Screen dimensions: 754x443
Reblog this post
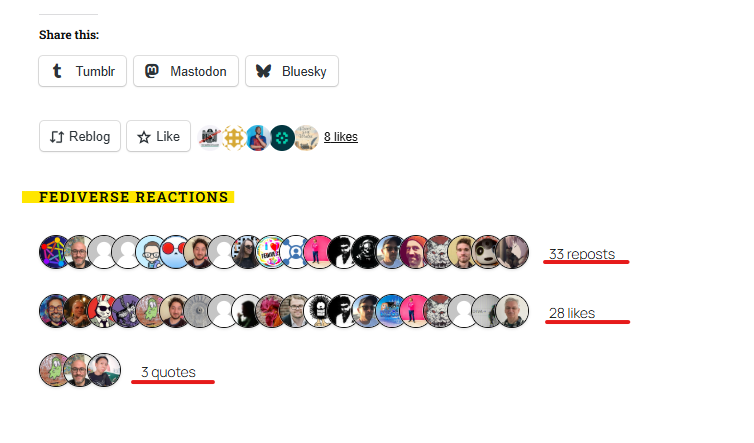[80, 137]
